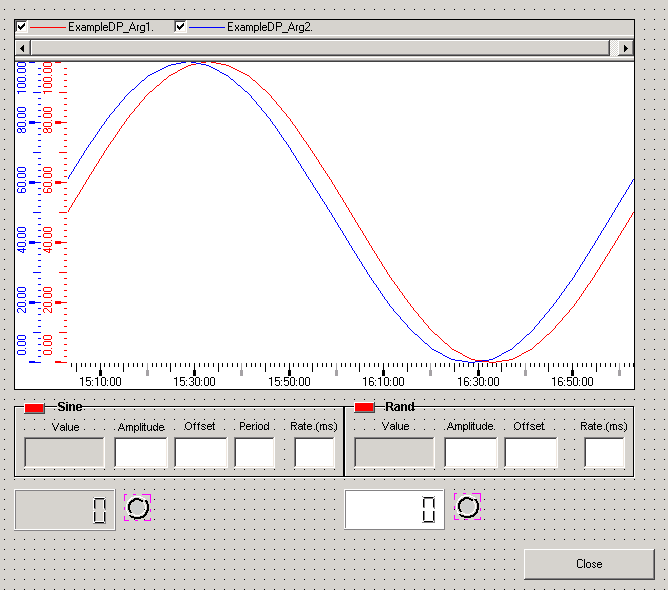Click the circle icon beside the gray numeric display

[138, 508]
